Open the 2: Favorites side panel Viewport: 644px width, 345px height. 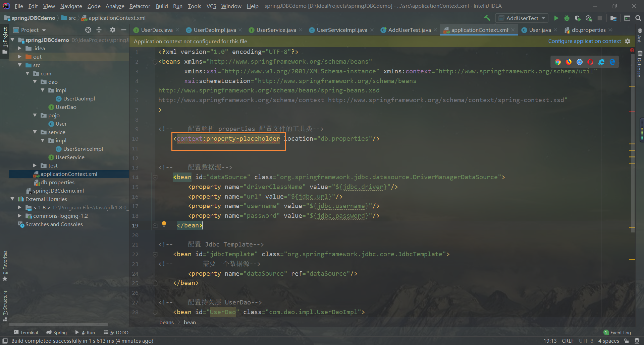point(5,266)
